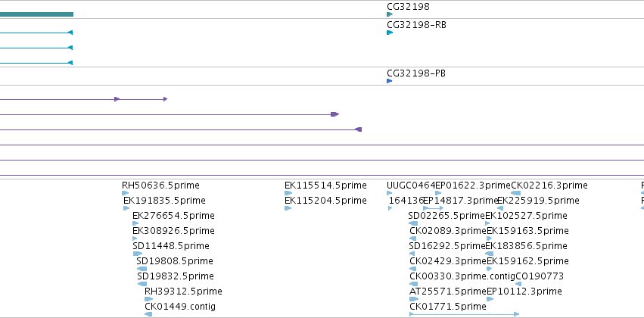Select the SD02265.5prime label

tap(446, 216)
